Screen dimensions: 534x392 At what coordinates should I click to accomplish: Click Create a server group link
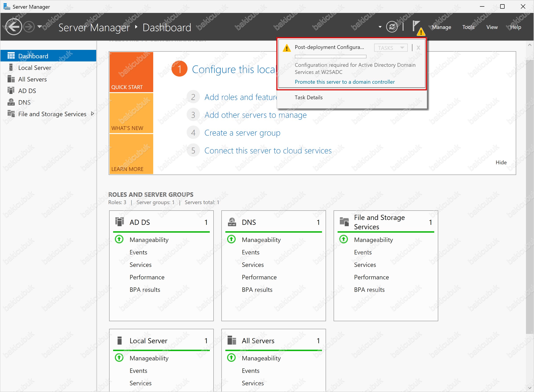(x=242, y=133)
